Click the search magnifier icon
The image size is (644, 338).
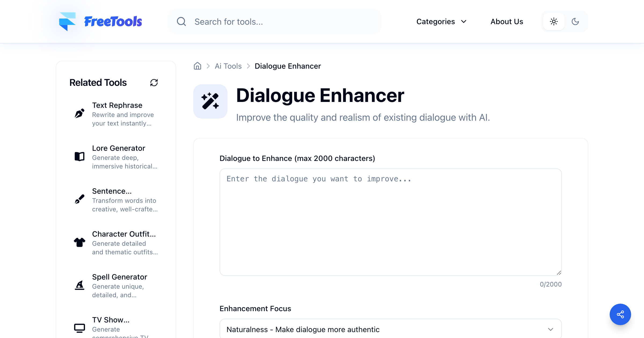181,21
